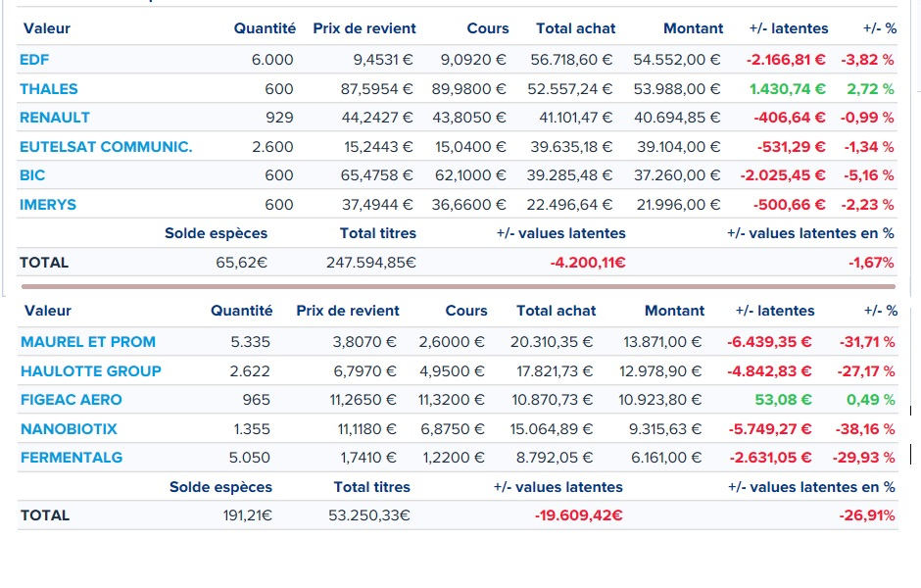Select EDF amount 54.552,00 €

677,60
